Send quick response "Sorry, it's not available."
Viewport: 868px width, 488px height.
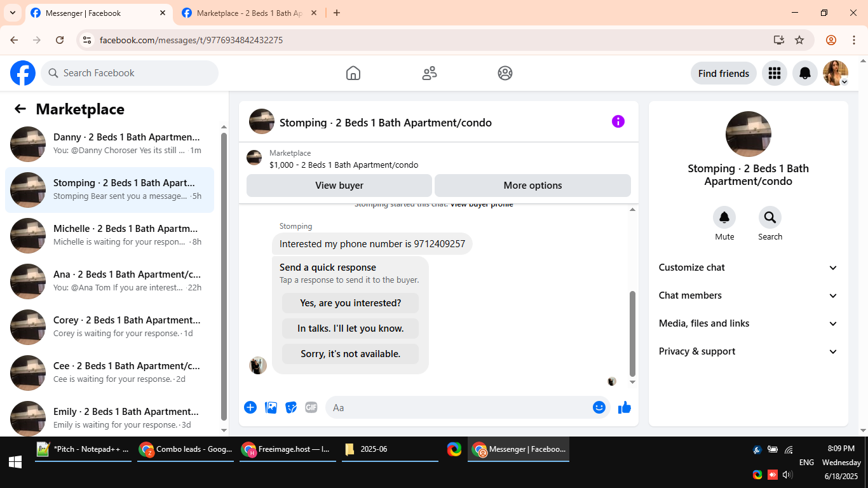pos(350,354)
